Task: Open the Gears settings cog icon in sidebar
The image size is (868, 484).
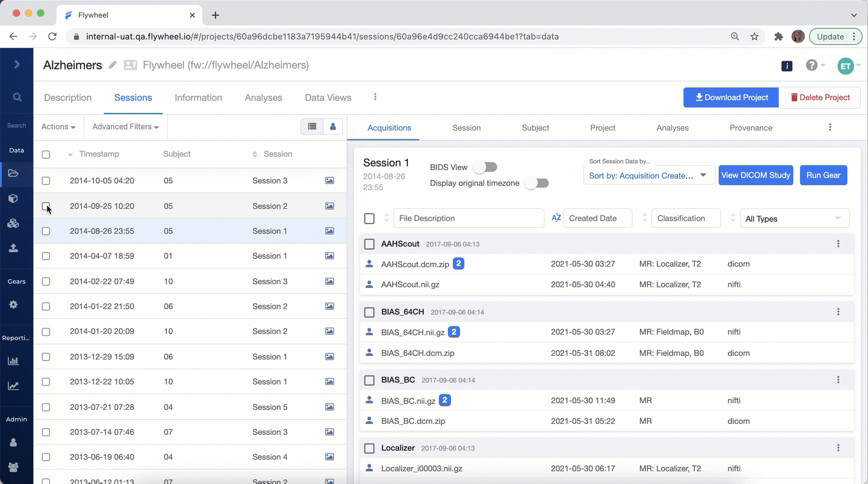Action: 13,305
